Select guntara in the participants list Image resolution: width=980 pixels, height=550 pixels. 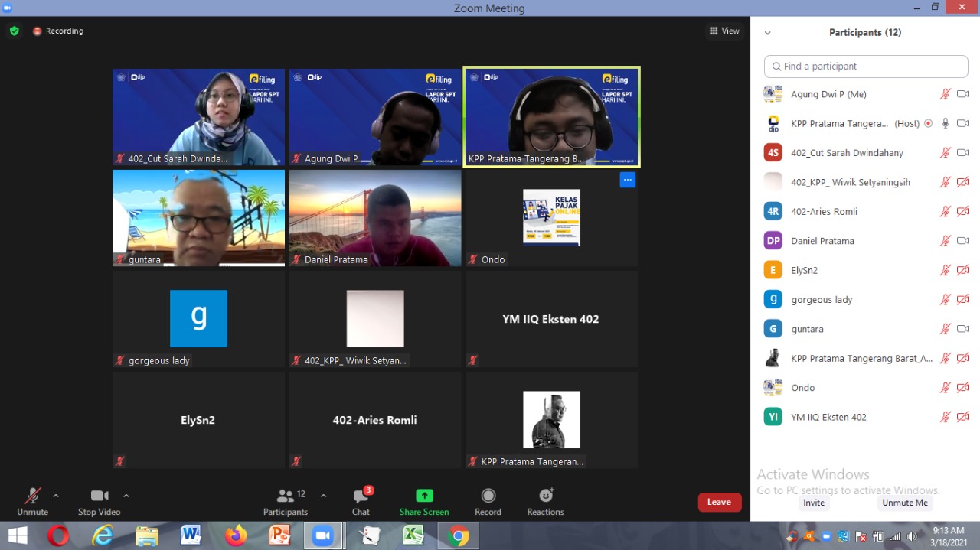pyautogui.click(x=807, y=329)
